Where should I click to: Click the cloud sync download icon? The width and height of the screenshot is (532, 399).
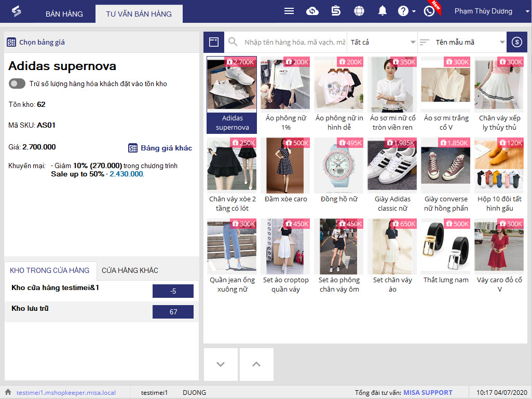tap(312, 11)
